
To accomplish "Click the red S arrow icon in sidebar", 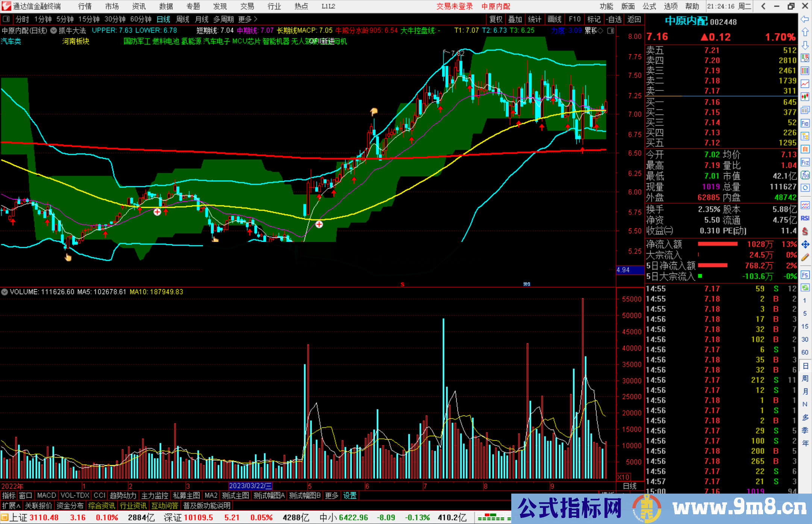I will click(x=805, y=231).
